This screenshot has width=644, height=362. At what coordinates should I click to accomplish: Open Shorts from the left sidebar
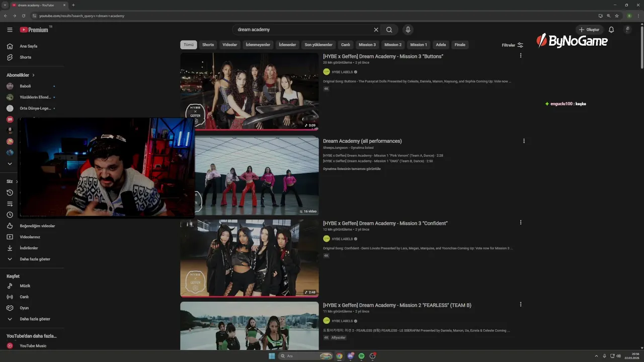click(x=25, y=57)
